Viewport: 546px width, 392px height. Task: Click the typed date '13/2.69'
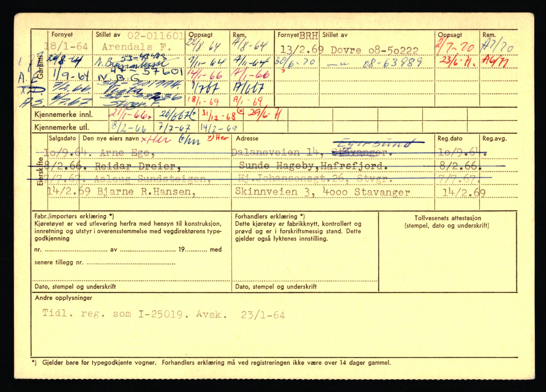point(302,50)
